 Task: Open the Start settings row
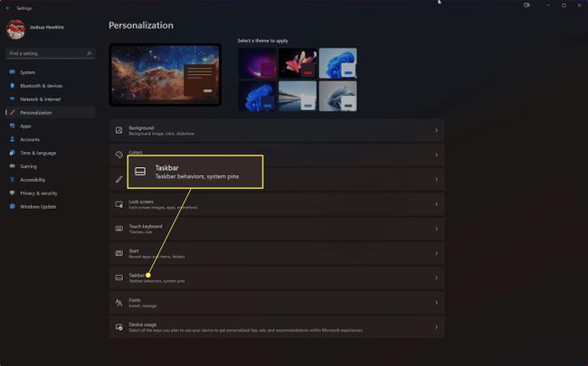click(277, 253)
